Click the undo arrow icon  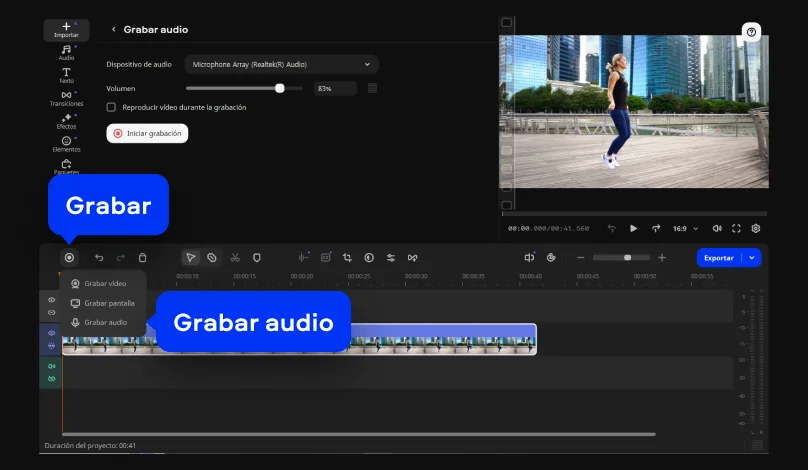[x=98, y=257]
